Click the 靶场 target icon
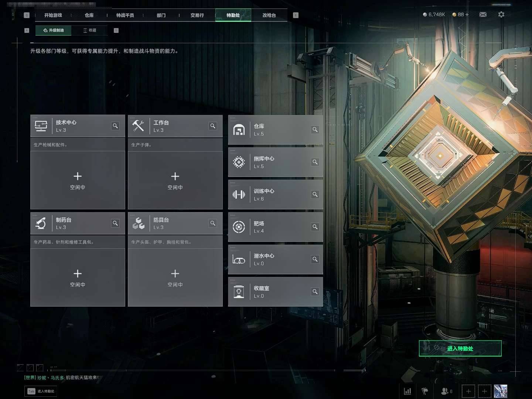The image size is (532, 399). click(239, 227)
